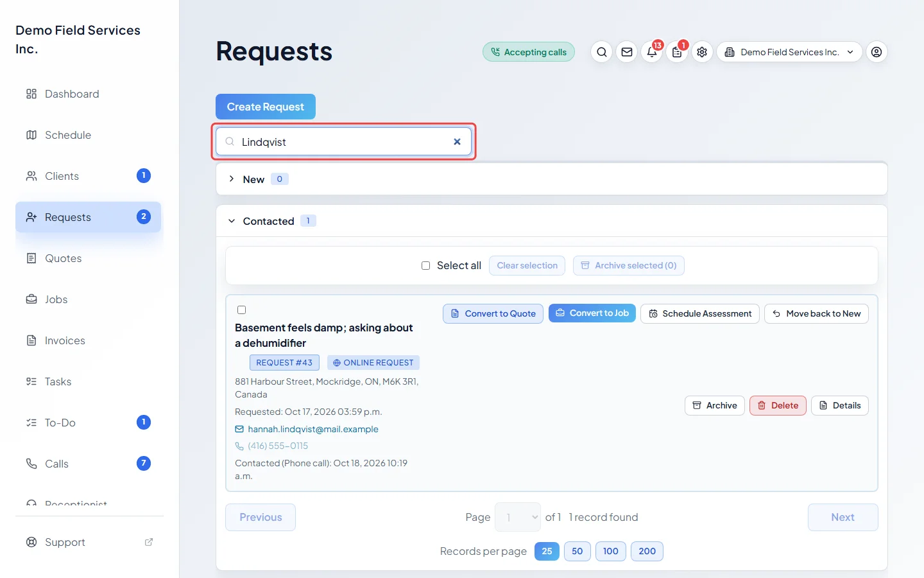Click Schedule Assessment button
The width and height of the screenshot is (924, 578).
700,313
